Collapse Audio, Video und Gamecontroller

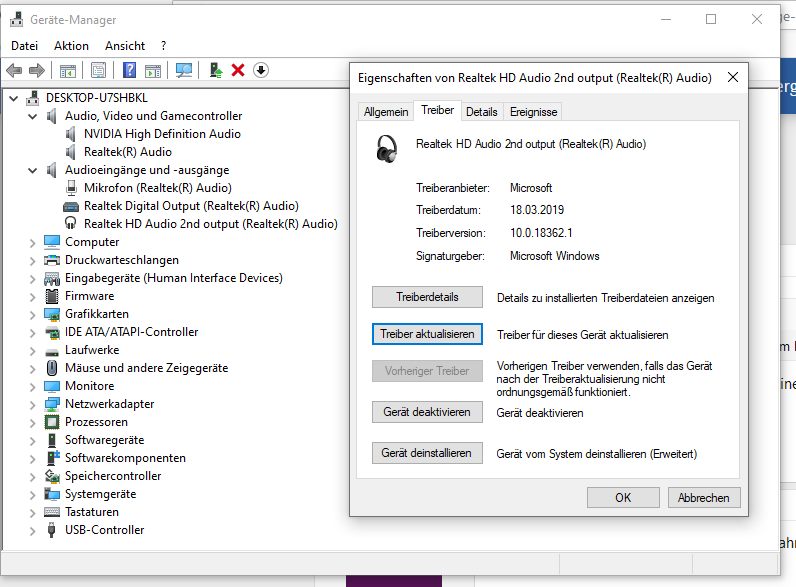click(32, 116)
